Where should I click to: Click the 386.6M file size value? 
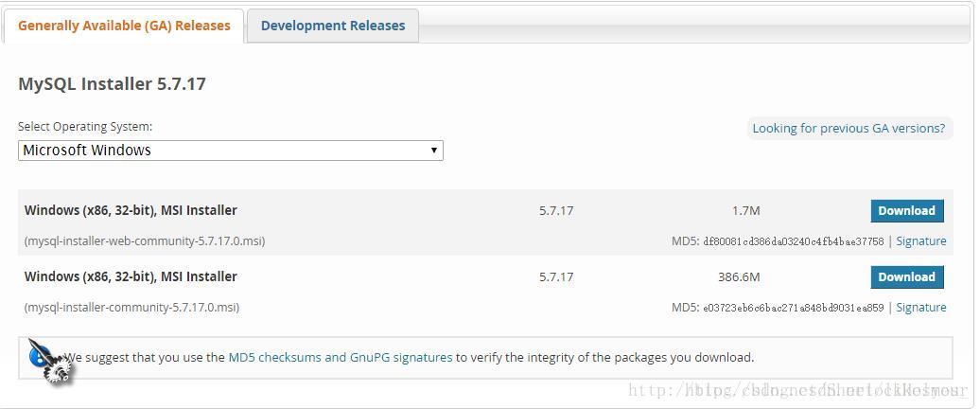739,277
